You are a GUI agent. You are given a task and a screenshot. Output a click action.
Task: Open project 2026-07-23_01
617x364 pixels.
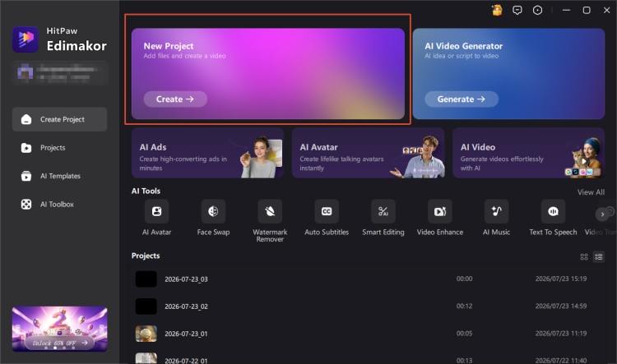coord(369,334)
